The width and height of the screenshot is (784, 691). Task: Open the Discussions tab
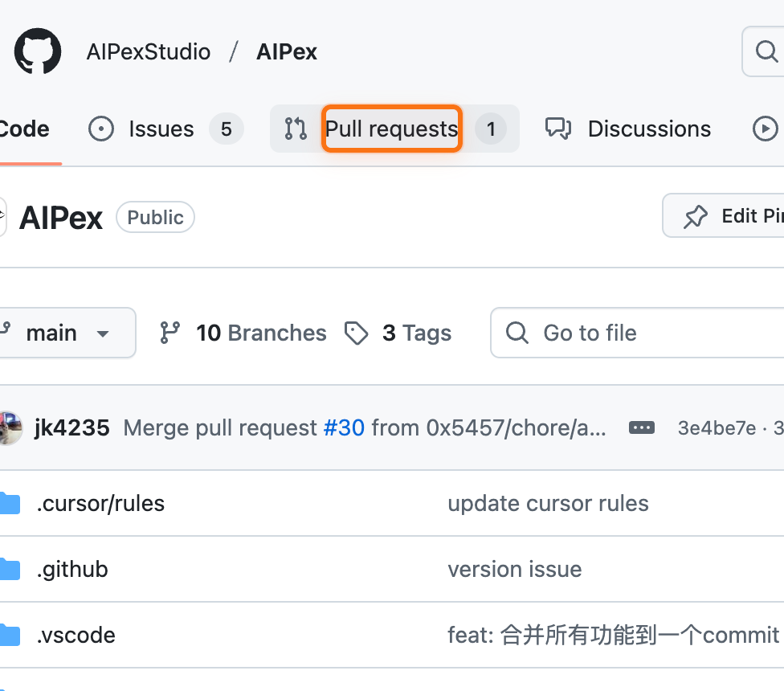click(649, 129)
